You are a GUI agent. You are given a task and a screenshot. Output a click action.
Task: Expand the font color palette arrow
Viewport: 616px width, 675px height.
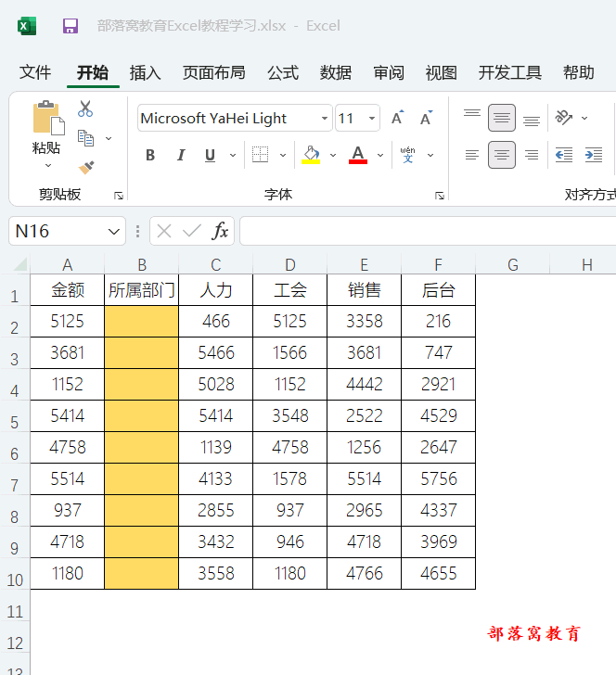coord(380,155)
